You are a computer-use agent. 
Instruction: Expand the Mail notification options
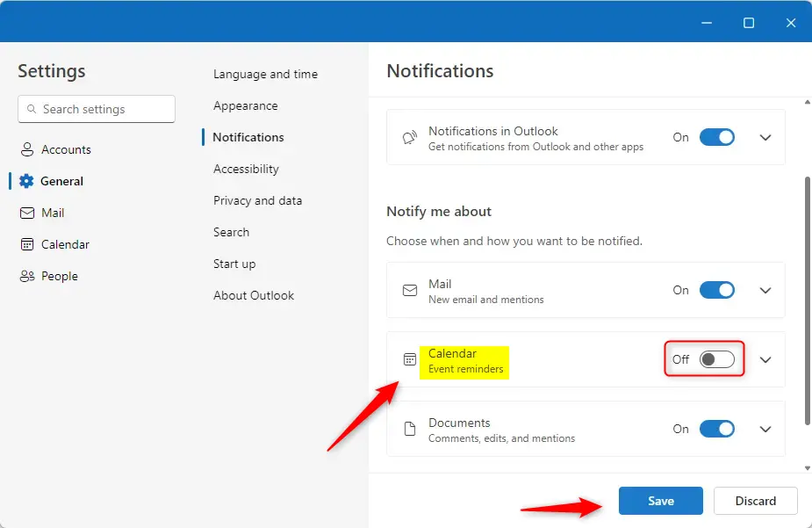[765, 291]
